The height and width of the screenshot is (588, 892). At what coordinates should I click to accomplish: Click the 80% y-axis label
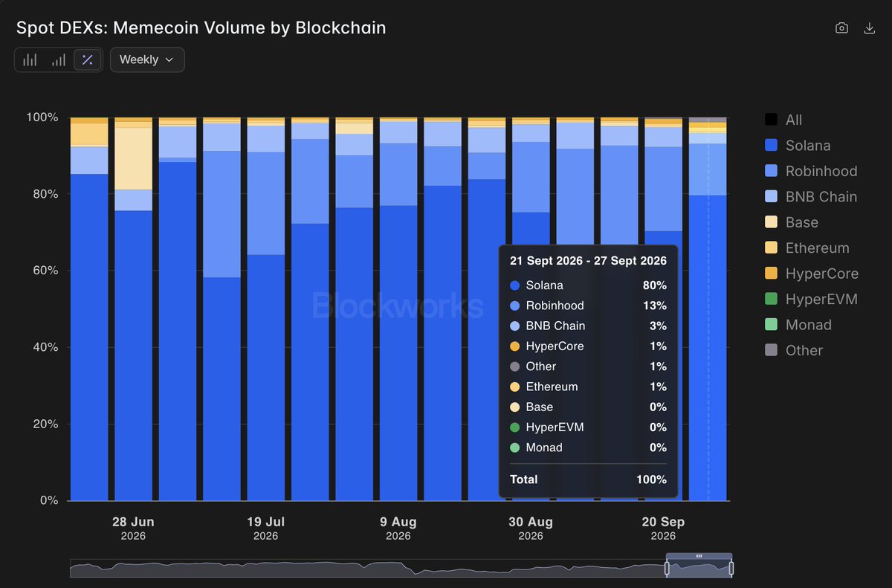44,194
